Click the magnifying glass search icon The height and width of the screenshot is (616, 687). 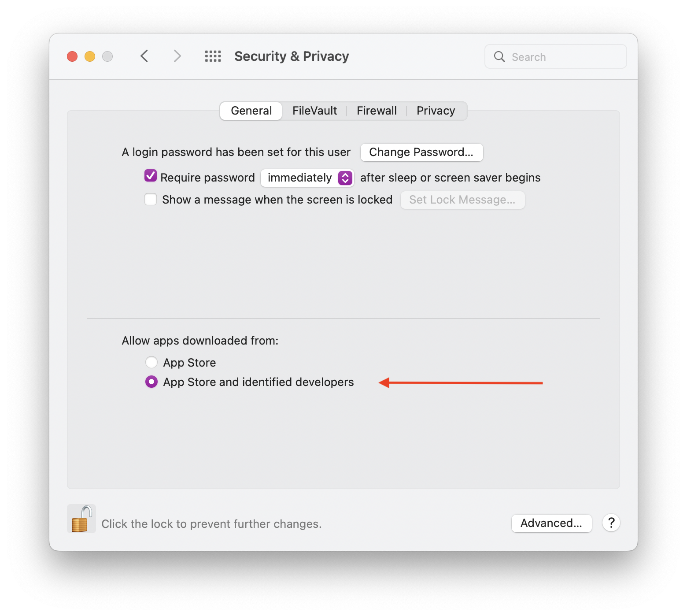click(499, 56)
